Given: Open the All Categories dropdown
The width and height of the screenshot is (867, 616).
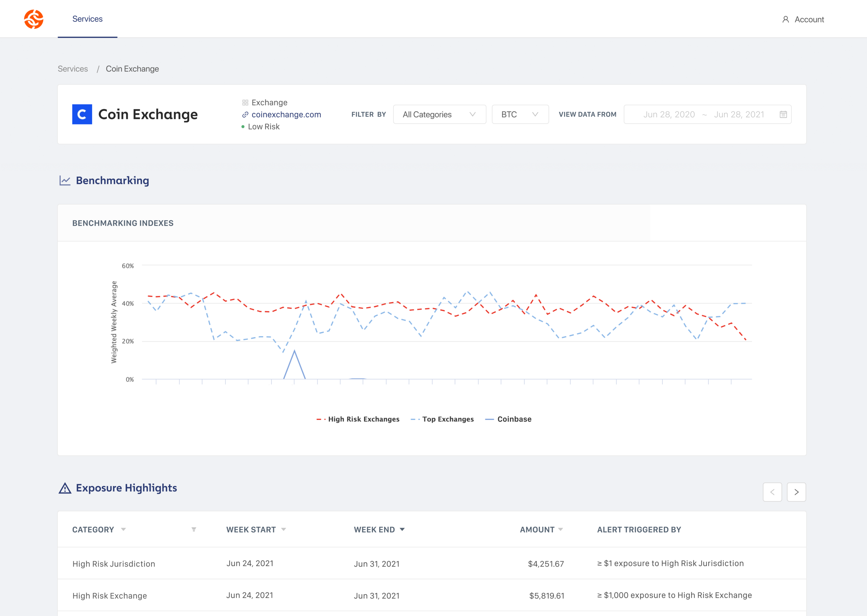Looking at the screenshot, I should tap(439, 115).
